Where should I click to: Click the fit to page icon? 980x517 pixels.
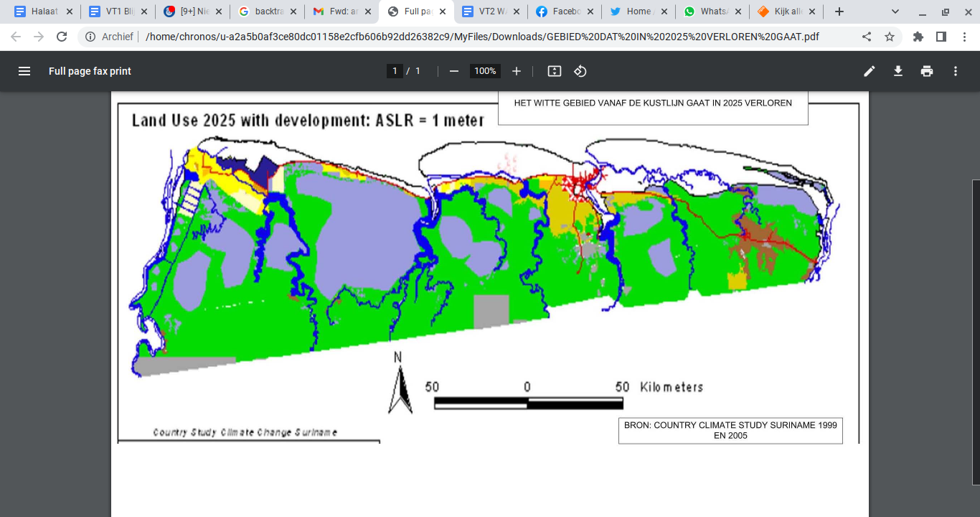coord(554,71)
